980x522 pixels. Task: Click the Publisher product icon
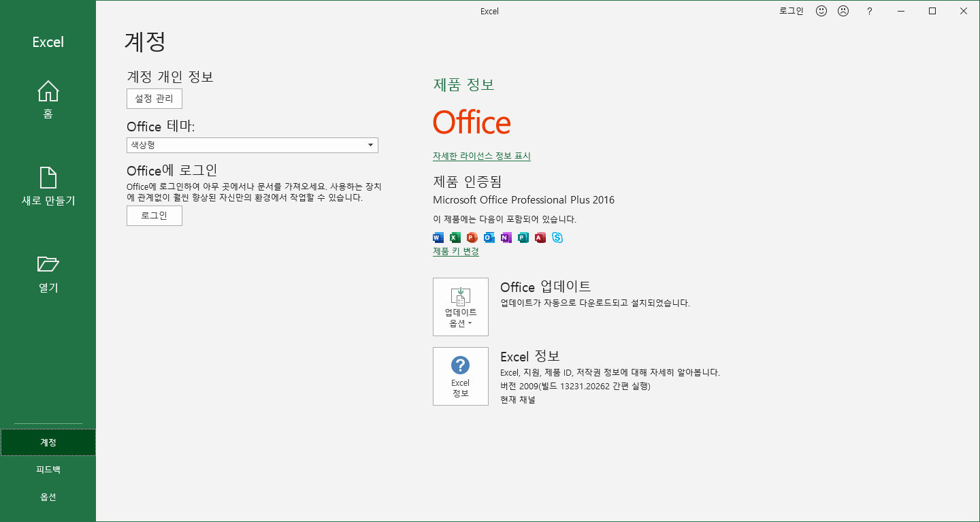click(x=523, y=238)
